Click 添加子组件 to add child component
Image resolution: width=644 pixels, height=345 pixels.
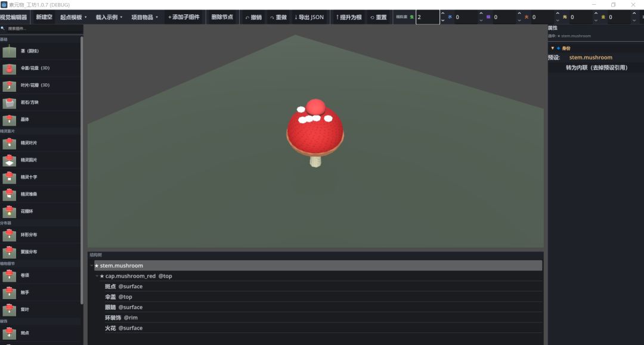[x=184, y=17]
